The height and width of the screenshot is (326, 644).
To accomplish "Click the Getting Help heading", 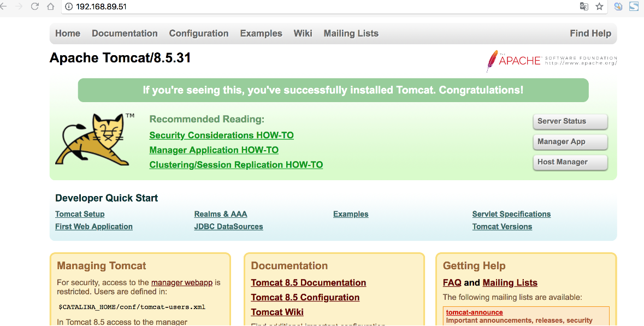I will (474, 265).
